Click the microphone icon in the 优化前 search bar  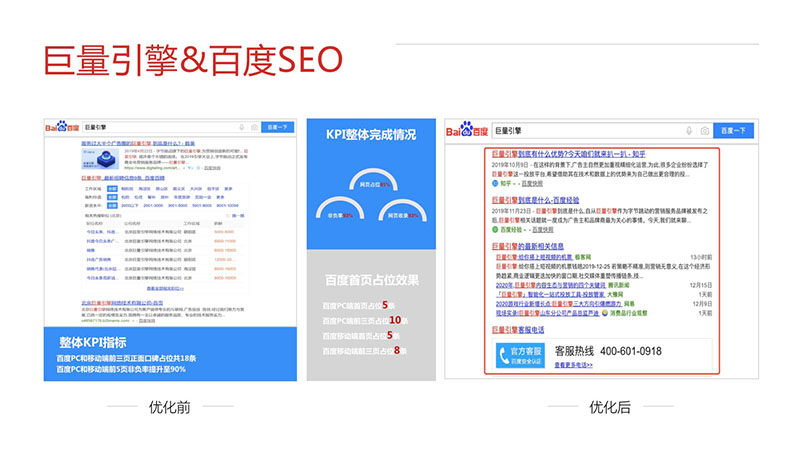click(x=242, y=127)
